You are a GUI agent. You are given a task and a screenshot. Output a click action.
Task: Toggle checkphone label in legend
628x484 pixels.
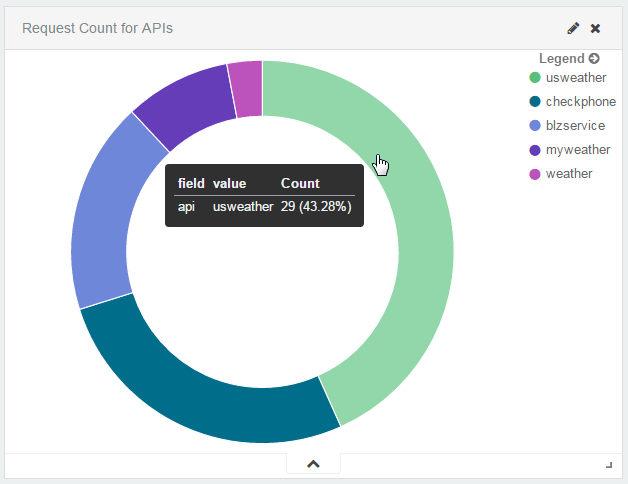(x=581, y=102)
